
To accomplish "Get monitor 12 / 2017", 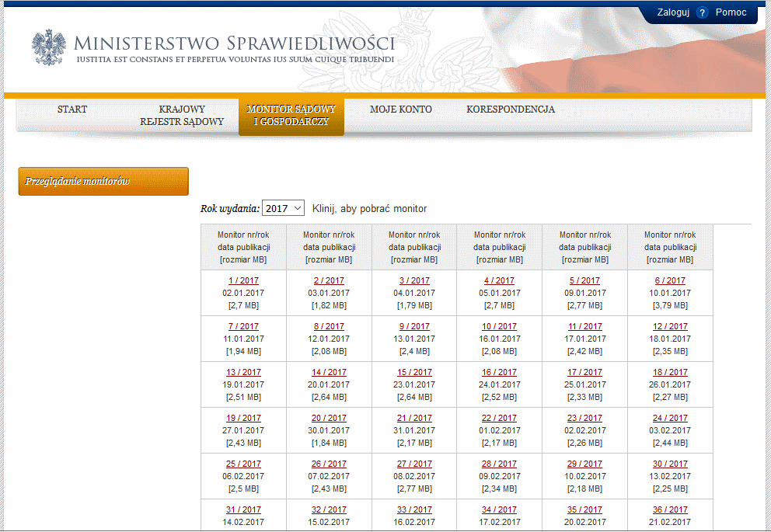I will (670, 326).
